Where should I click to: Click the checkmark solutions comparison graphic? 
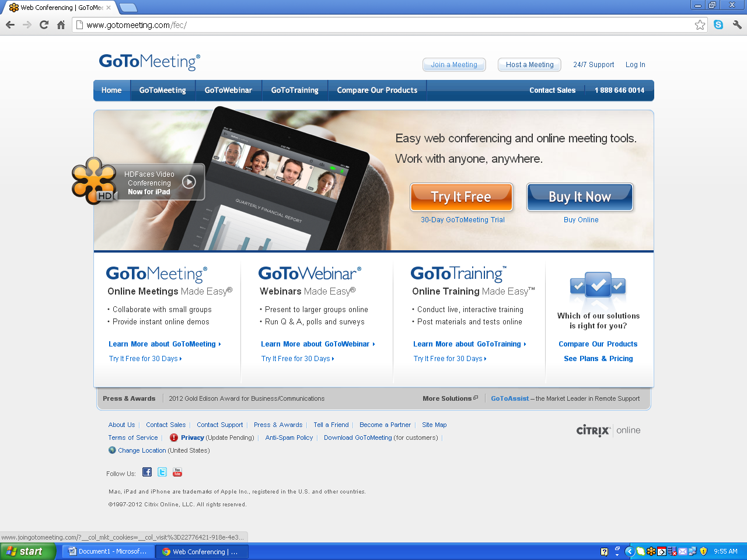(598, 286)
